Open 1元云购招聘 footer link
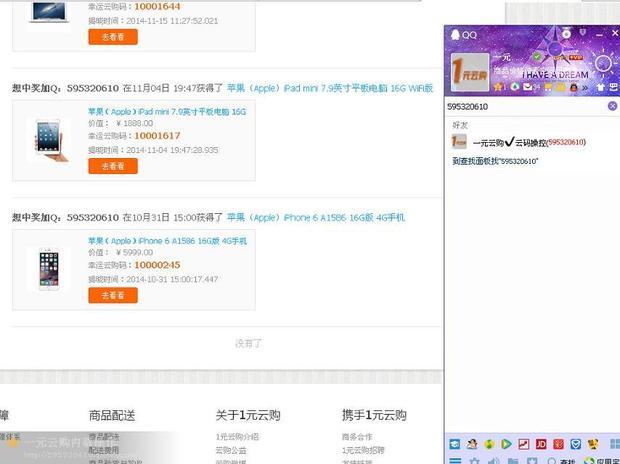 363,450
